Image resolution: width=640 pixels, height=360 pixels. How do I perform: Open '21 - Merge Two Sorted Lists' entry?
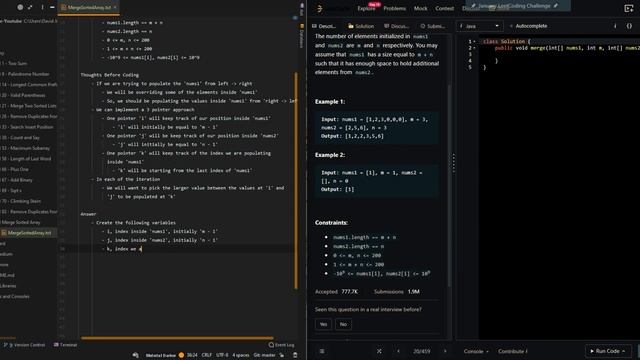coord(29,106)
